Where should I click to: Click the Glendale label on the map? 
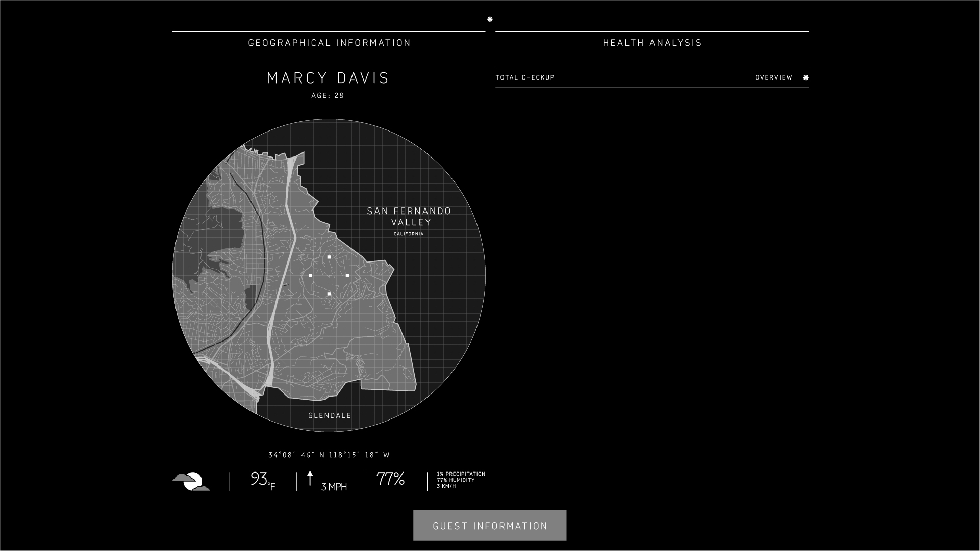click(x=330, y=415)
